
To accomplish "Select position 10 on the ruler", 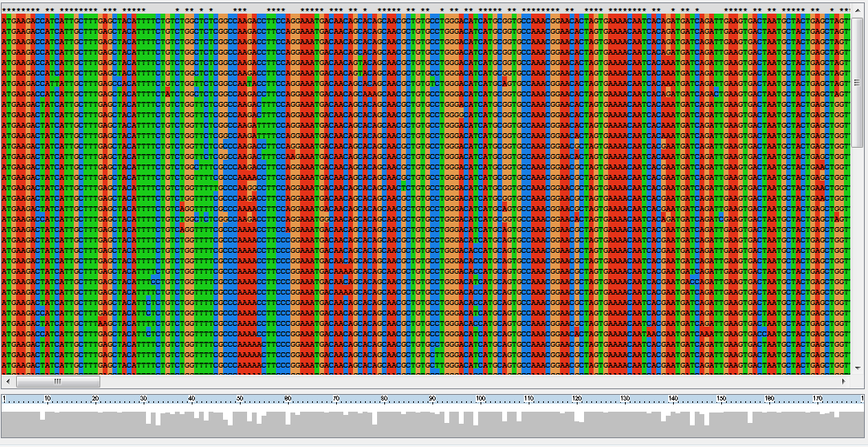I will (47, 399).
